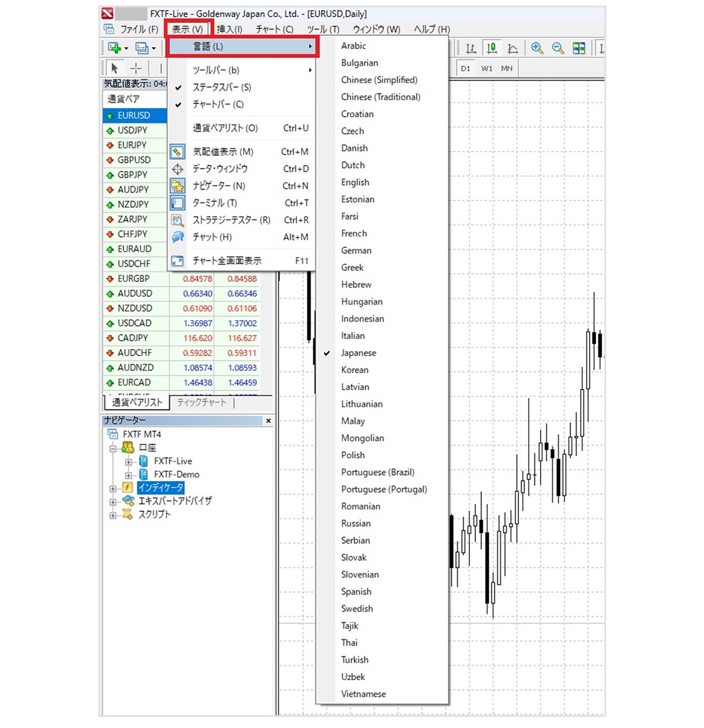
Task: Toggle candlestick chart mode button
Action: click(x=492, y=48)
